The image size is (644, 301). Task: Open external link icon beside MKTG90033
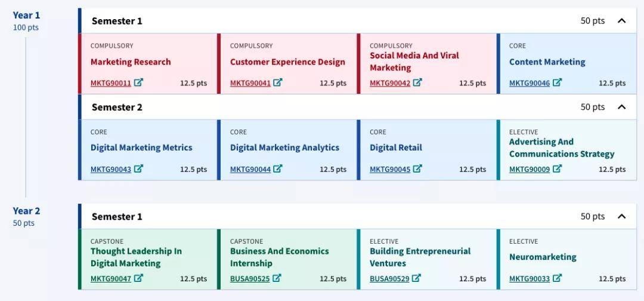557,278
